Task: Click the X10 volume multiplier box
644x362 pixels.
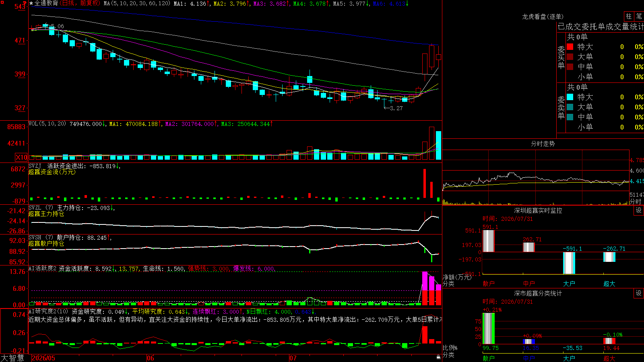Action: pos(21,157)
